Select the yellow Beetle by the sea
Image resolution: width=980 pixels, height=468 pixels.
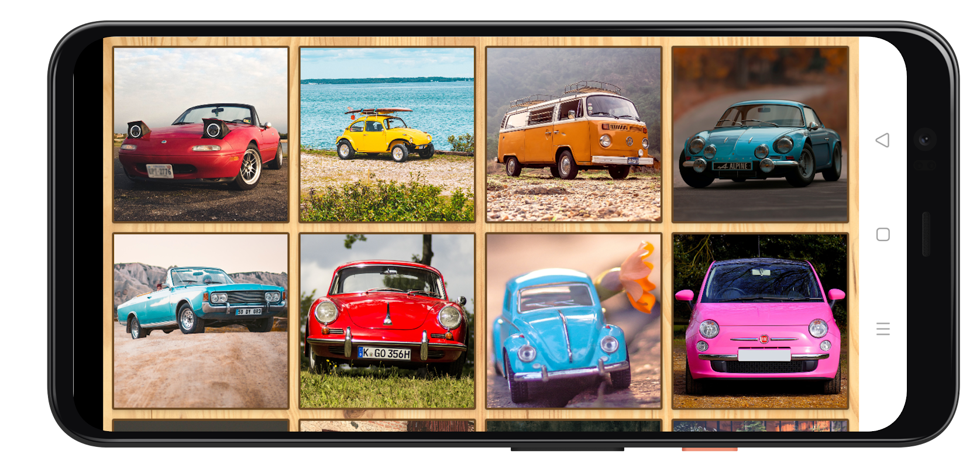(x=387, y=135)
